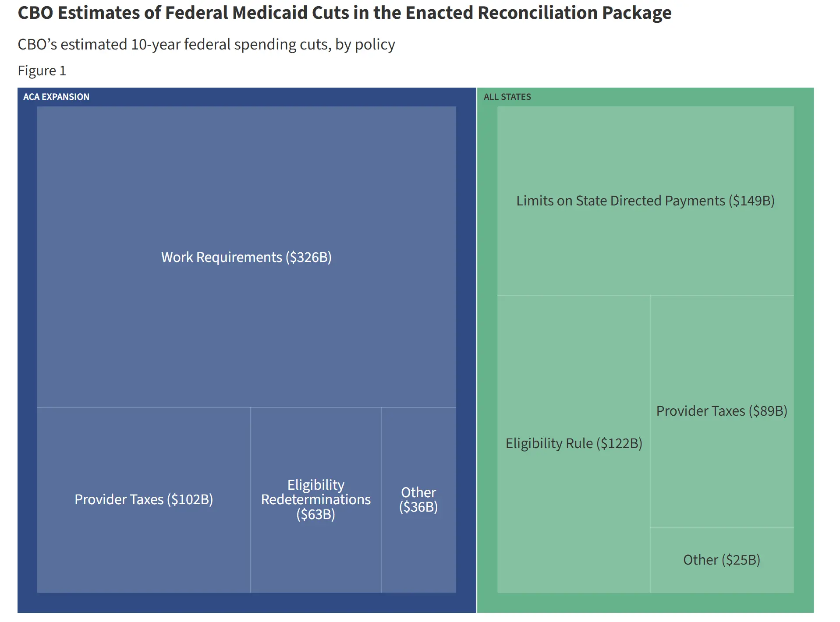Click the ALL STATES group header
Image resolution: width=840 pixels, height=622 pixels.
point(507,97)
